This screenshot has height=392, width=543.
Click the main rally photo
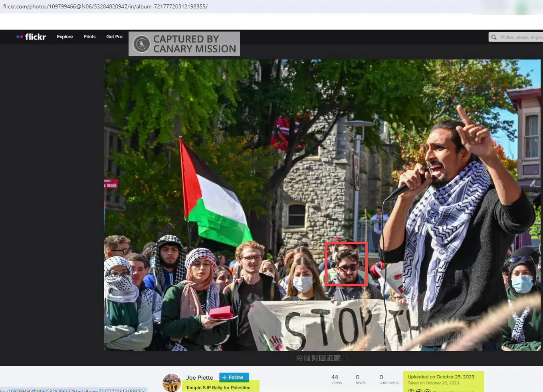pos(322,205)
